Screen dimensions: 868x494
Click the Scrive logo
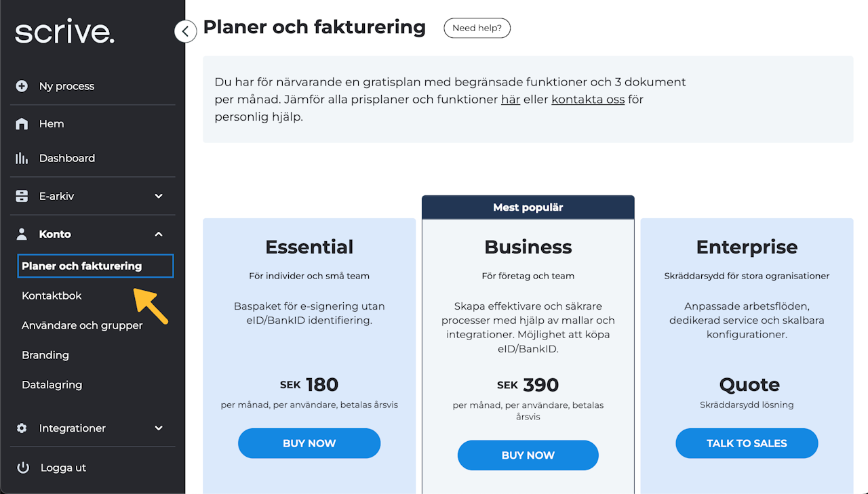[x=64, y=32]
